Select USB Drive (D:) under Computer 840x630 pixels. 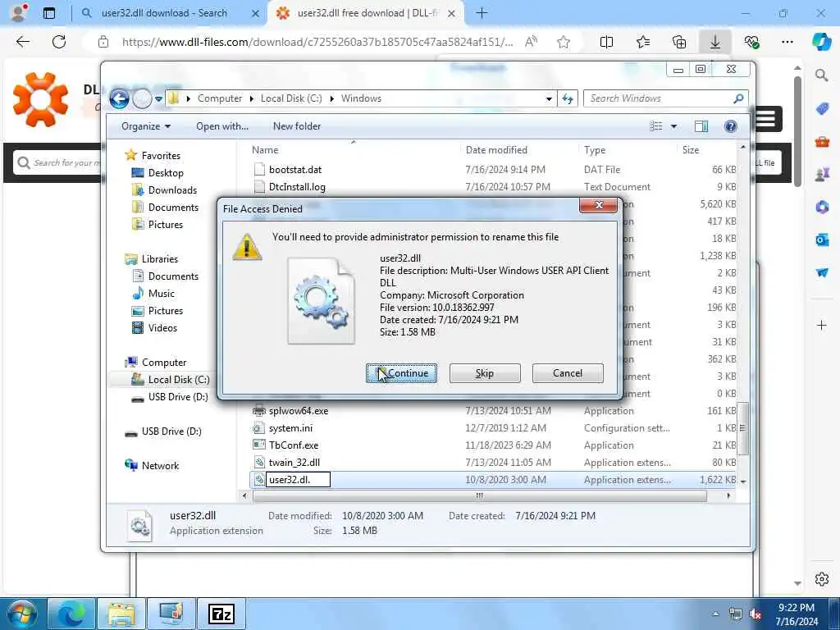coord(170,397)
